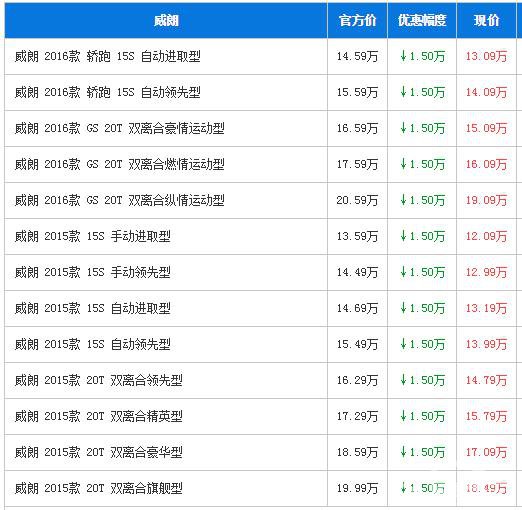
Task: Click 1.50万 discount in 2015款 自动领先型 row
Action: [x=422, y=344]
